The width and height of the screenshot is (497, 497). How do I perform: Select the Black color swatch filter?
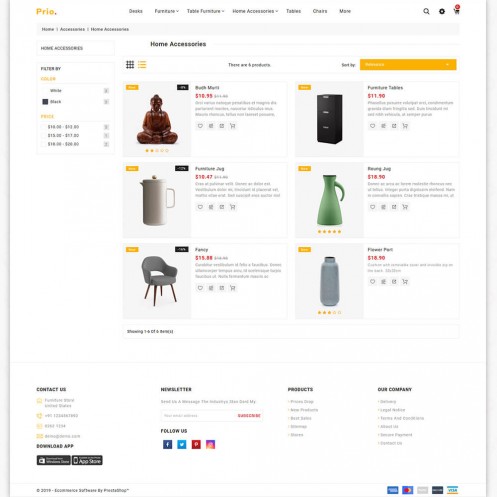coord(45,102)
